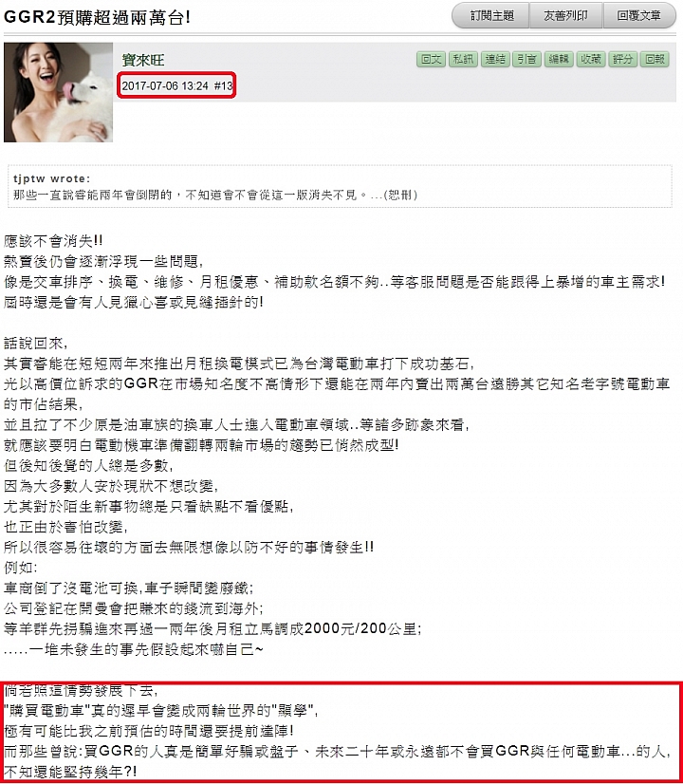683x784 pixels.
Task: Click quoted author tjptw wrote: text
Action: pos(52,178)
